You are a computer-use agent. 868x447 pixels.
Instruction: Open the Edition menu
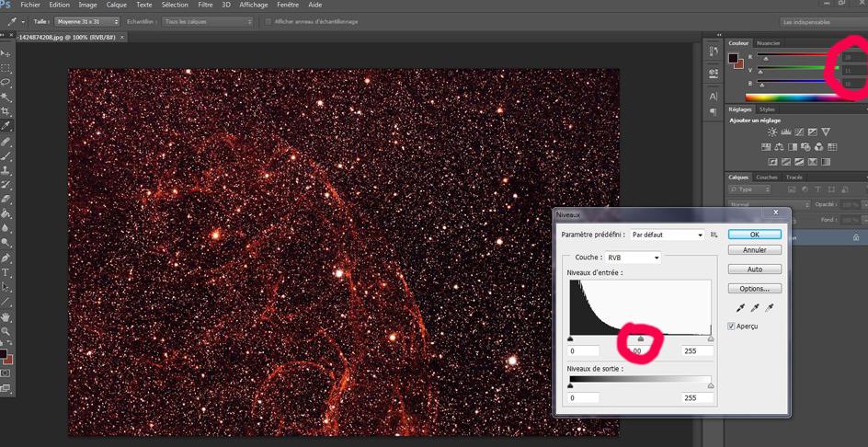pyautogui.click(x=59, y=5)
